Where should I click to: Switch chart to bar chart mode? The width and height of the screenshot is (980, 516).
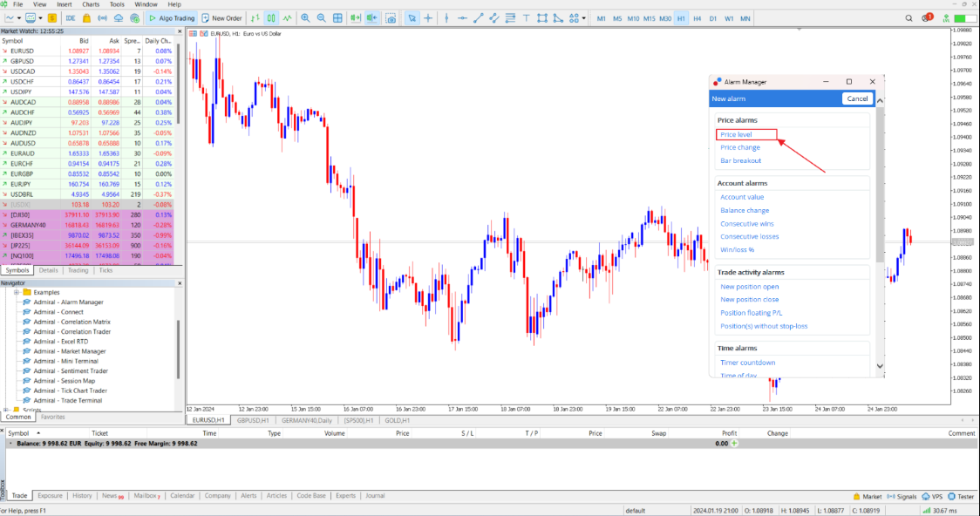coord(255,18)
